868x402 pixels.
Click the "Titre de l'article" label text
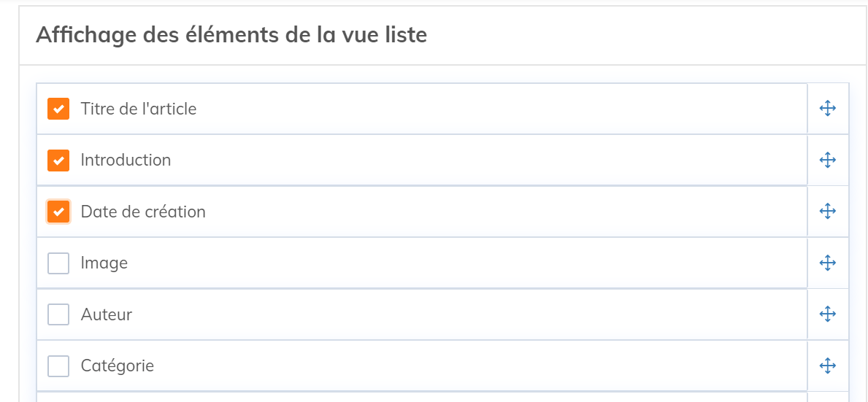(139, 109)
